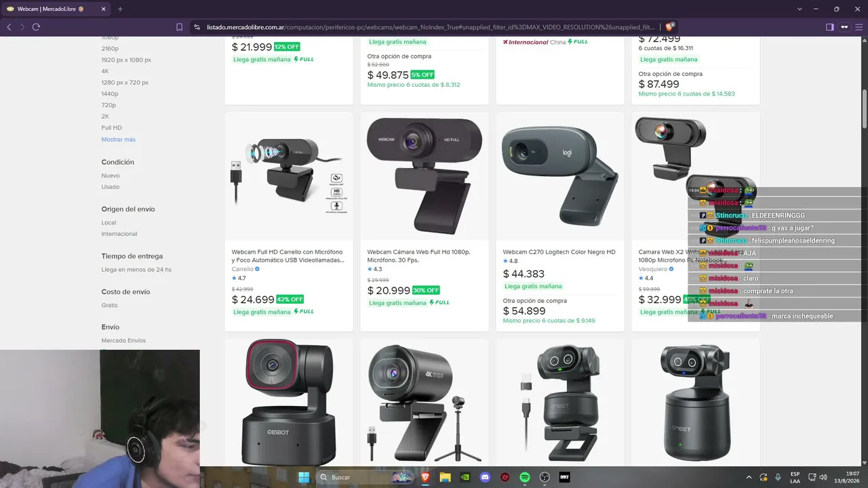Bookmark this page in Brave
This screenshot has height=488, width=868.
click(x=179, y=27)
